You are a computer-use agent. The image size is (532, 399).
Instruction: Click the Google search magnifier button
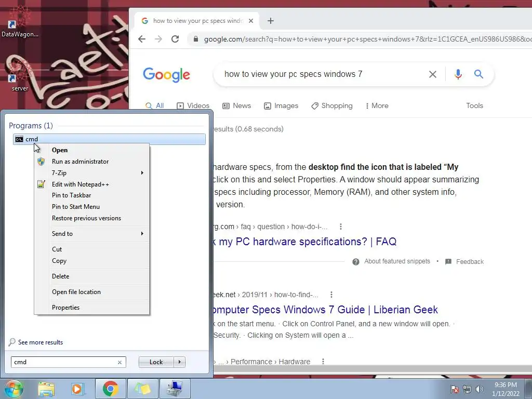click(x=478, y=74)
